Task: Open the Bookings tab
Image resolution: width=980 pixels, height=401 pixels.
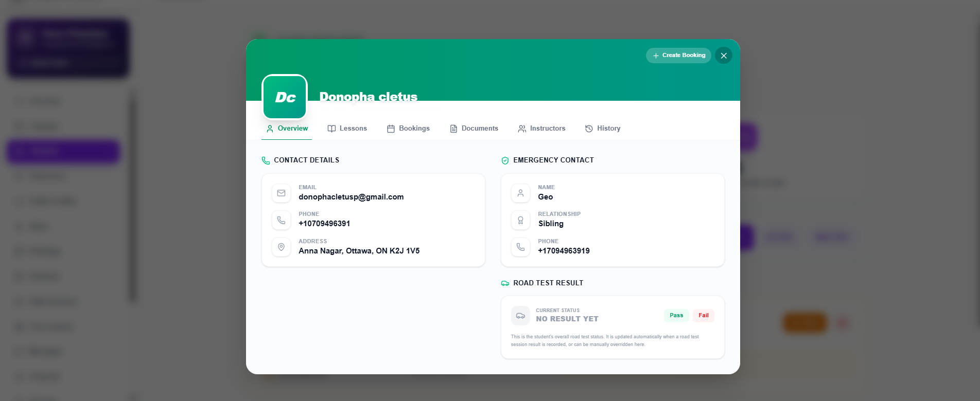Action: click(408, 129)
